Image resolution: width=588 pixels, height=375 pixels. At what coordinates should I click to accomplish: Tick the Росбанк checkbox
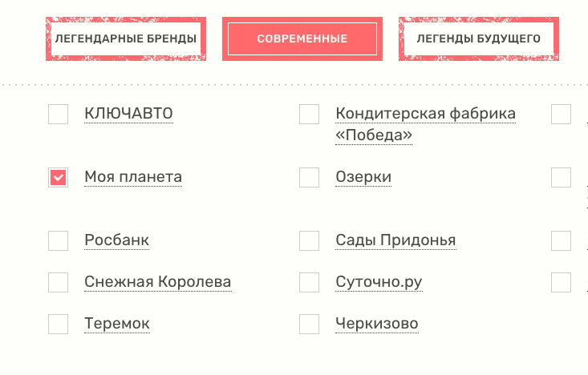(58, 241)
